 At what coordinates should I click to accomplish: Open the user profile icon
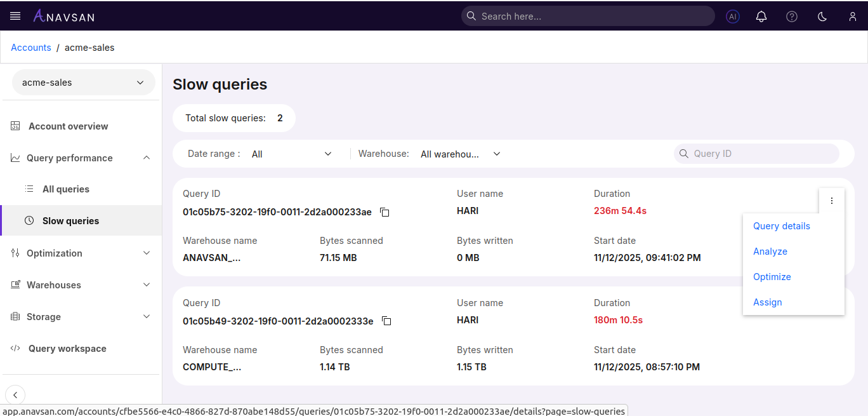coord(853,16)
